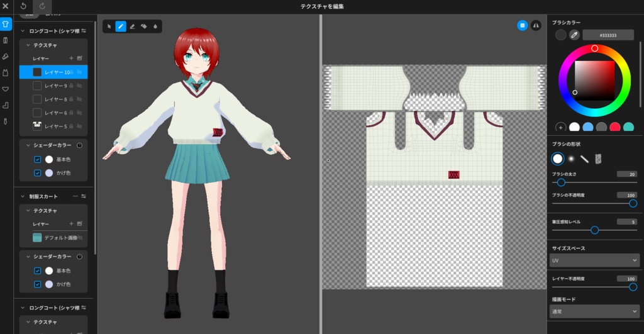The width and height of the screenshot is (644, 334).
Task: Choose the textured brush shape
Action: pos(598,159)
